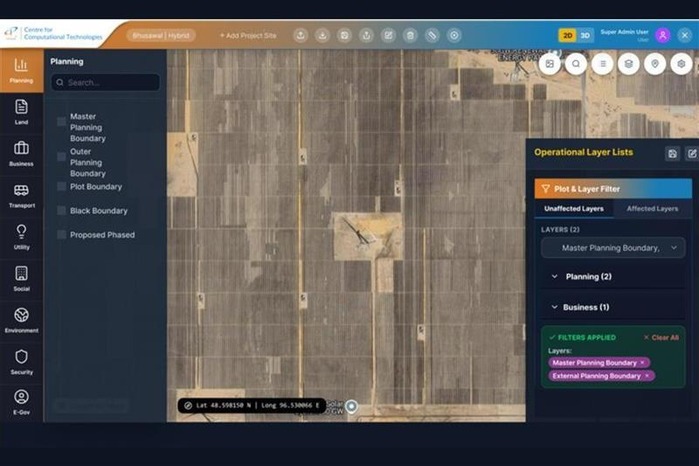
Task: Open the Utility module
Action: click(21, 237)
